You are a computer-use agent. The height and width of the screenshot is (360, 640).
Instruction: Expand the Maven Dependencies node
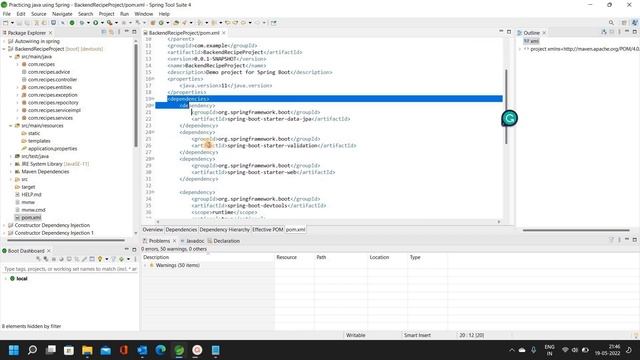(11, 172)
